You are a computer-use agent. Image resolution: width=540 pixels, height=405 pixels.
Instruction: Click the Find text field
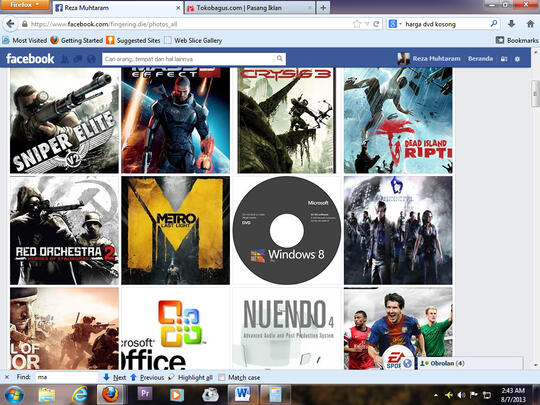[66, 377]
